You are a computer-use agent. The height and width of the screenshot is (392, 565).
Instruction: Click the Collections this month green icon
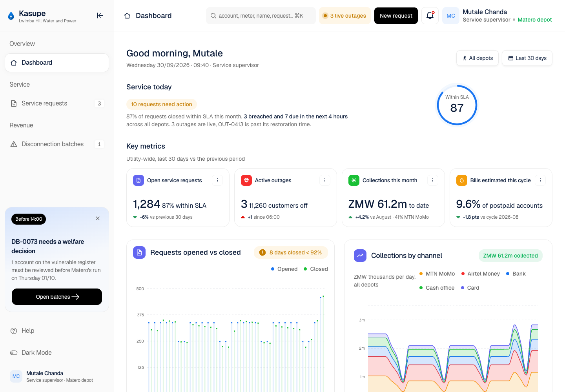pos(354,180)
